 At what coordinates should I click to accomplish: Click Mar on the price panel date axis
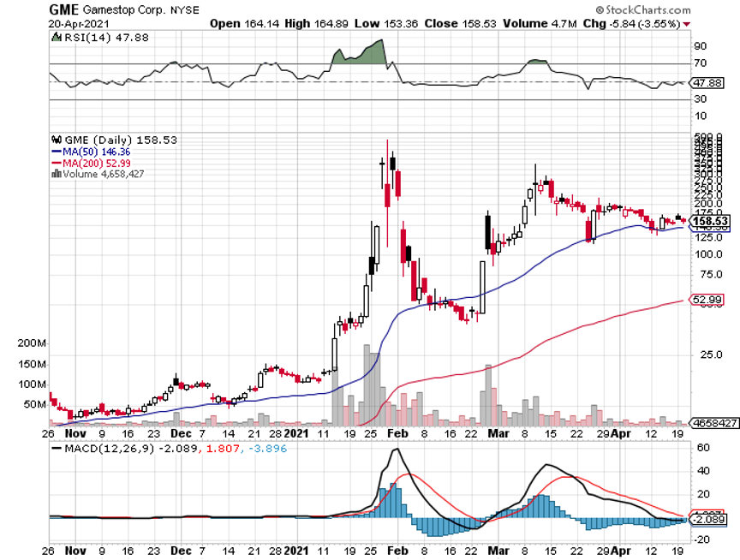(x=498, y=433)
